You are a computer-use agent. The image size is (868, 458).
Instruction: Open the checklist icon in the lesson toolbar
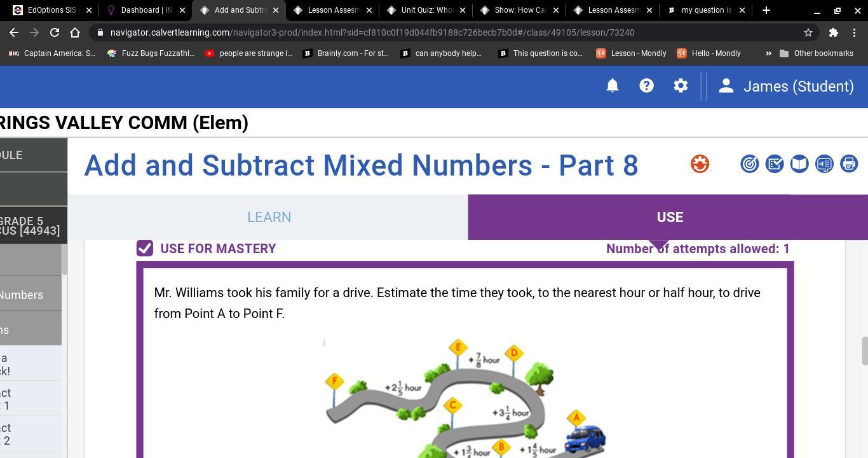[775, 164]
